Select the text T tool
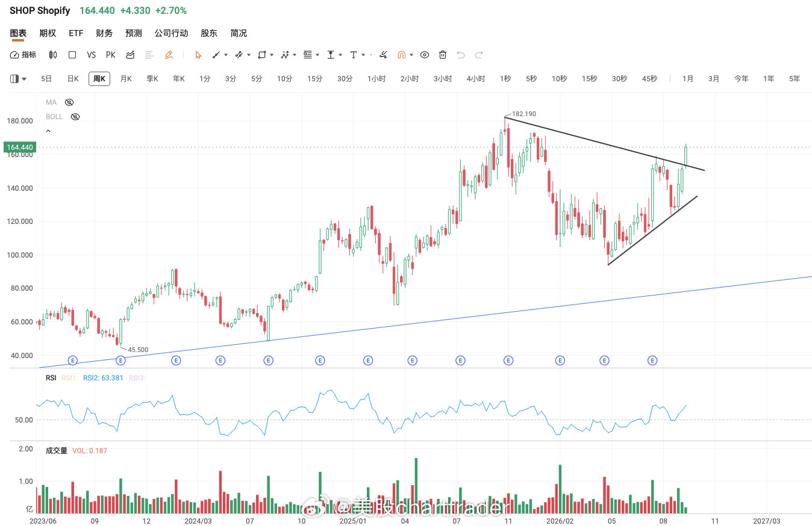812x526 pixels. (x=354, y=55)
